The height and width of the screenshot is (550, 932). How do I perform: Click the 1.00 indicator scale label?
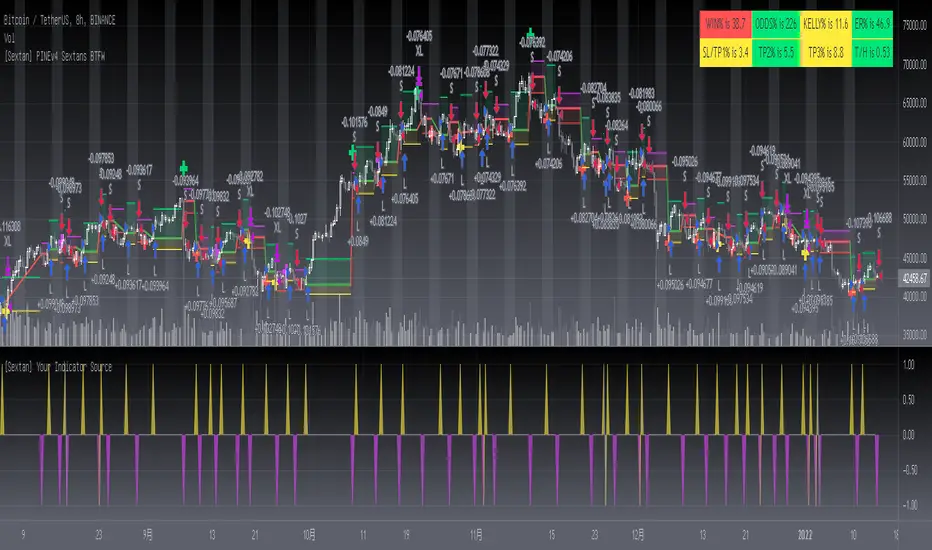click(908, 364)
